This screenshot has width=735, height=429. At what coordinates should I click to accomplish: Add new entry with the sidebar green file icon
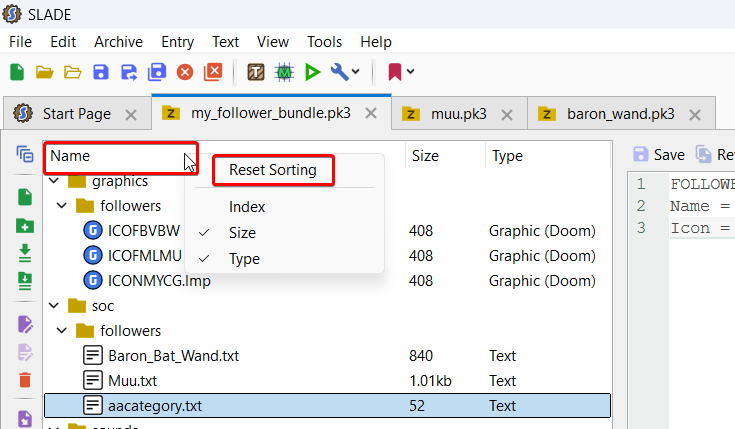25,197
